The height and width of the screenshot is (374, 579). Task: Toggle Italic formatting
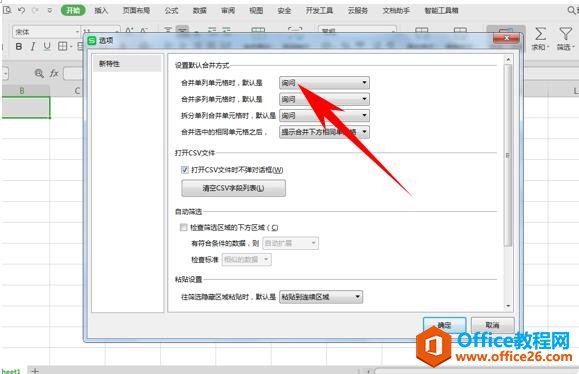tap(33, 47)
